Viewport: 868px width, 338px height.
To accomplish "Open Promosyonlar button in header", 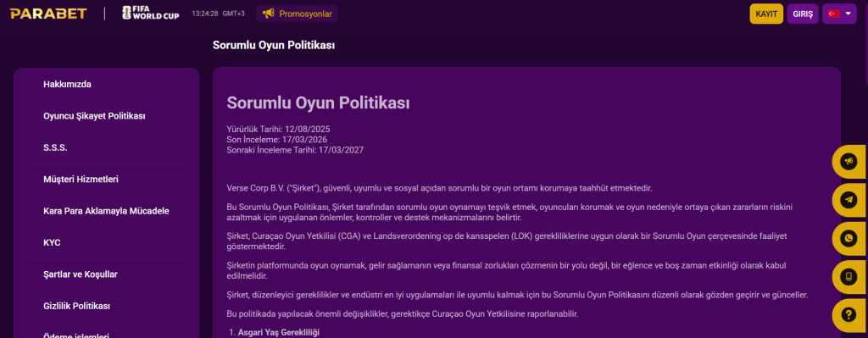I will pos(297,14).
